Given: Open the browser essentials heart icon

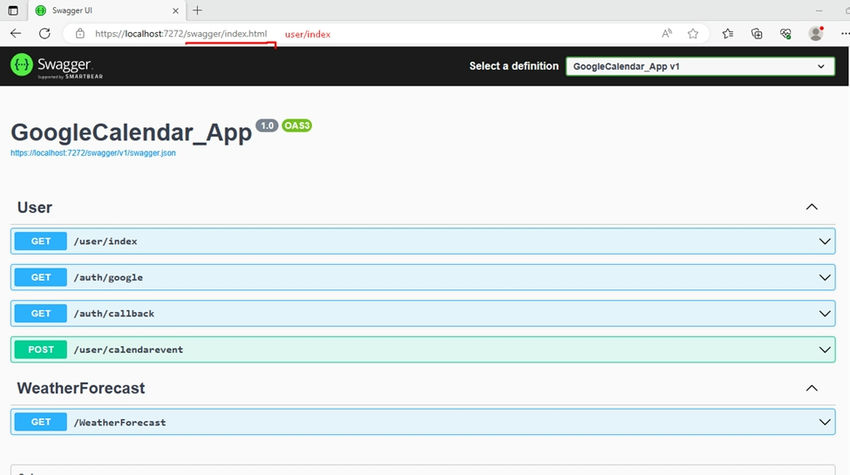Looking at the screenshot, I should point(785,34).
